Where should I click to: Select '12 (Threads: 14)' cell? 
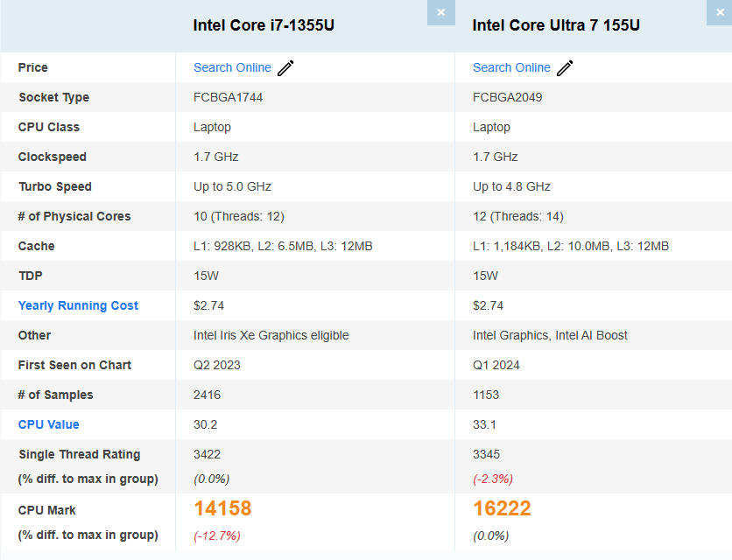pos(517,216)
